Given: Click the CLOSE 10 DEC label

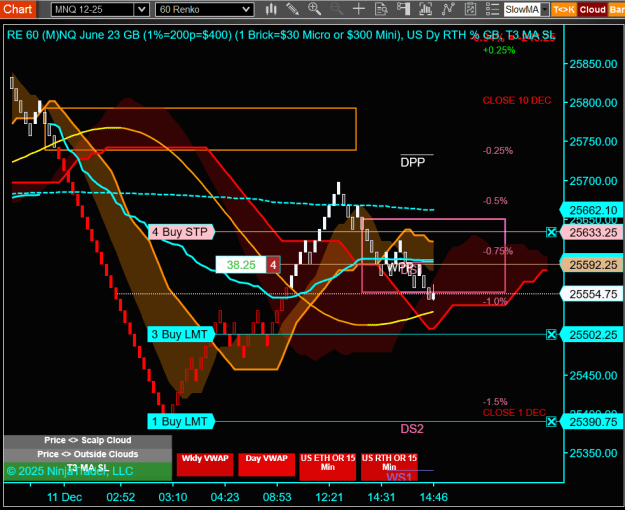Looking at the screenshot, I should point(517,100).
